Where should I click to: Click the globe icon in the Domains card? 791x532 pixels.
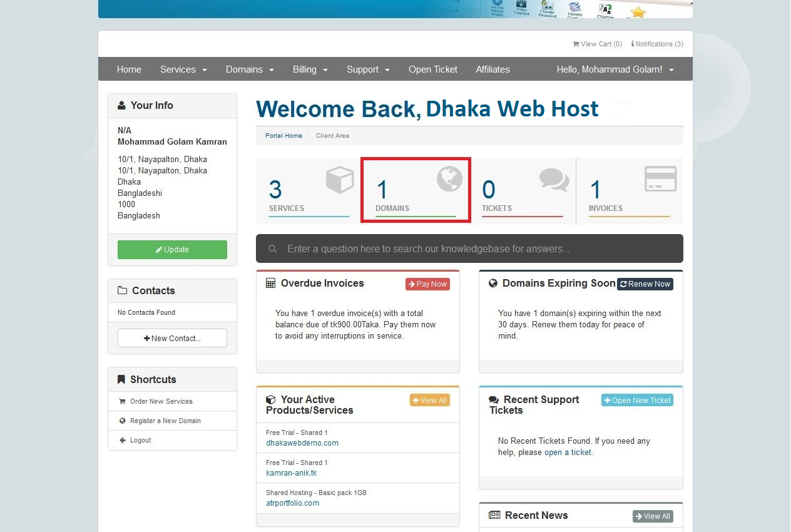coord(449,179)
